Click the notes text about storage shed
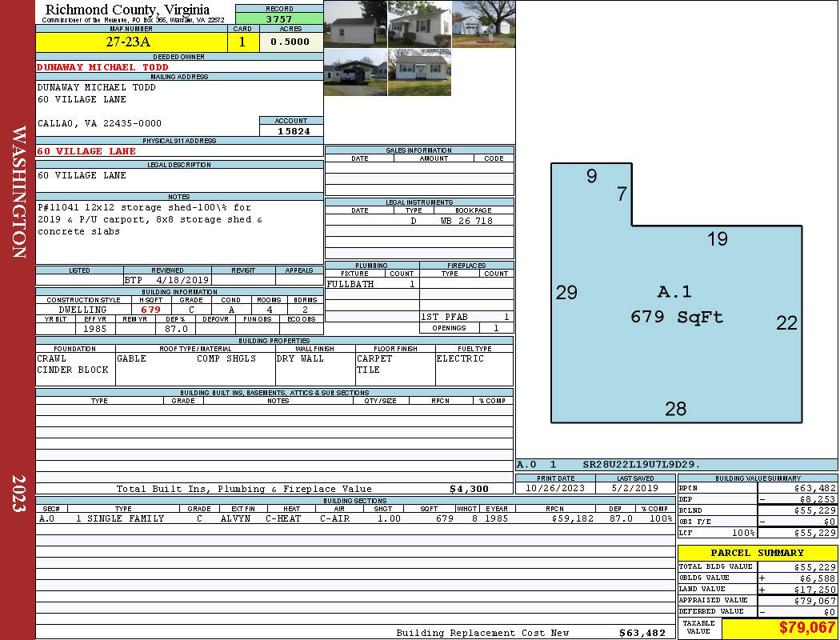 [x=150, y=219]
